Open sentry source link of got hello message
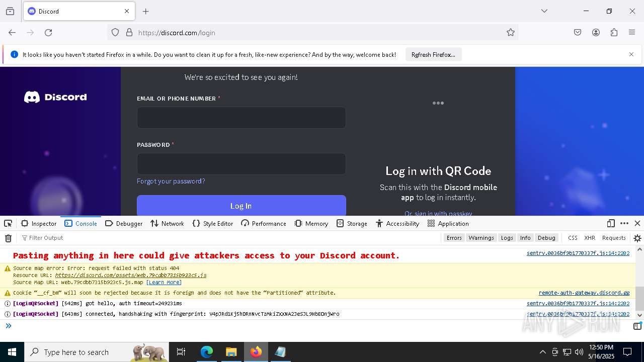This screenshot has height=362, width=644. coord(578,304)
